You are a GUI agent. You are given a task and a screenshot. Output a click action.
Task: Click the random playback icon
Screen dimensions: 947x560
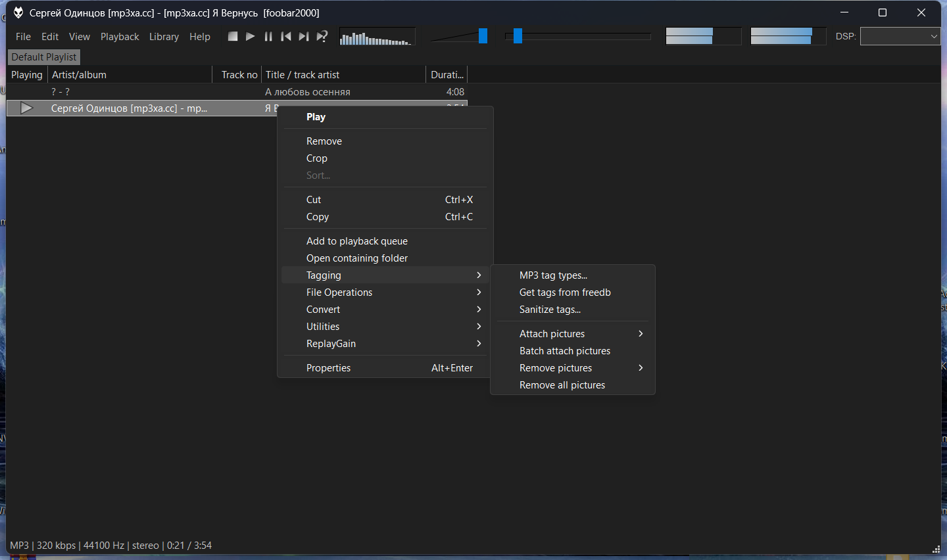click(322, 36)
